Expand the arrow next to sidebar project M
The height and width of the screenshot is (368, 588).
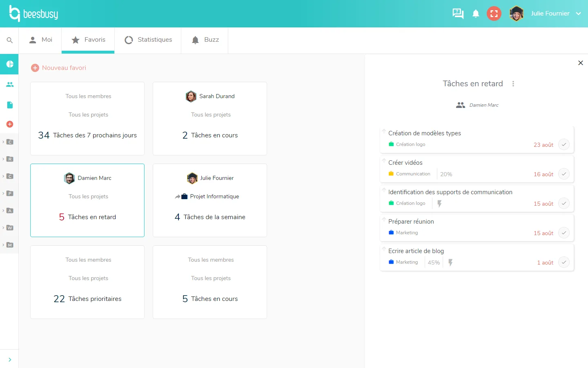click(3, 245)
